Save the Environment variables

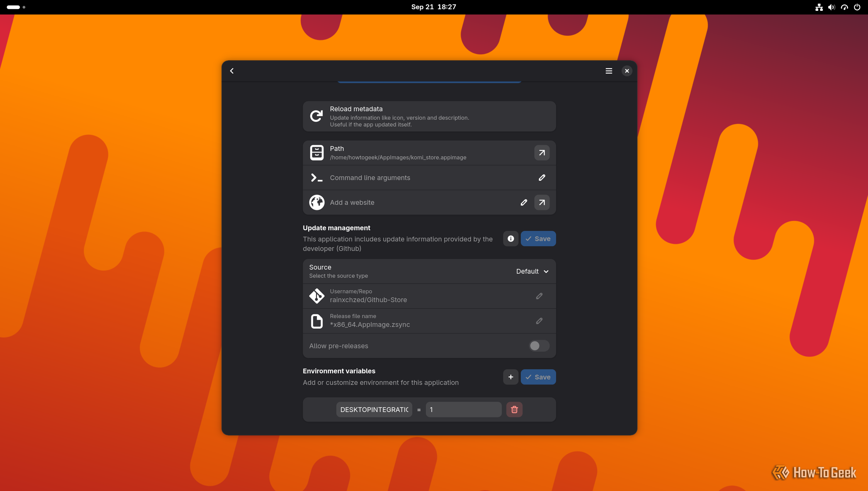(x=538, y=377)
